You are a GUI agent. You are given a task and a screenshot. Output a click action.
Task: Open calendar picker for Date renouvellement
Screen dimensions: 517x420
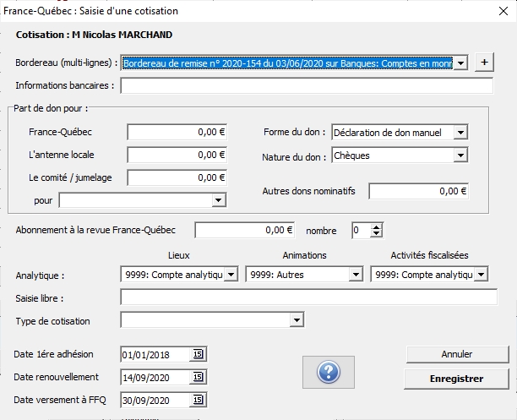[x=198, y=377]
